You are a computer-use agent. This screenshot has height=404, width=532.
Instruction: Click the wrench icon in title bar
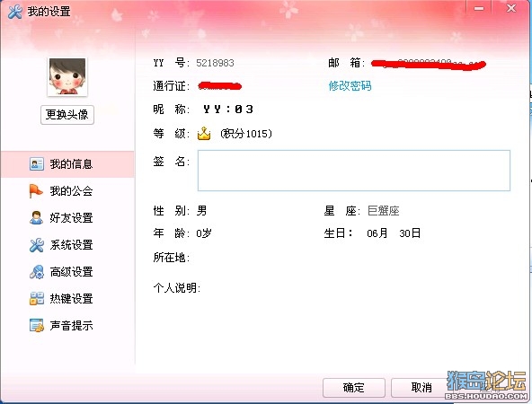[15, 12]
